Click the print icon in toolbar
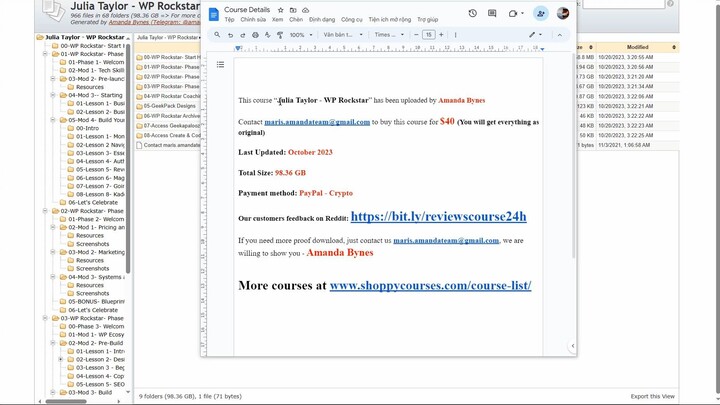The image size is (720, 405). 255,35
